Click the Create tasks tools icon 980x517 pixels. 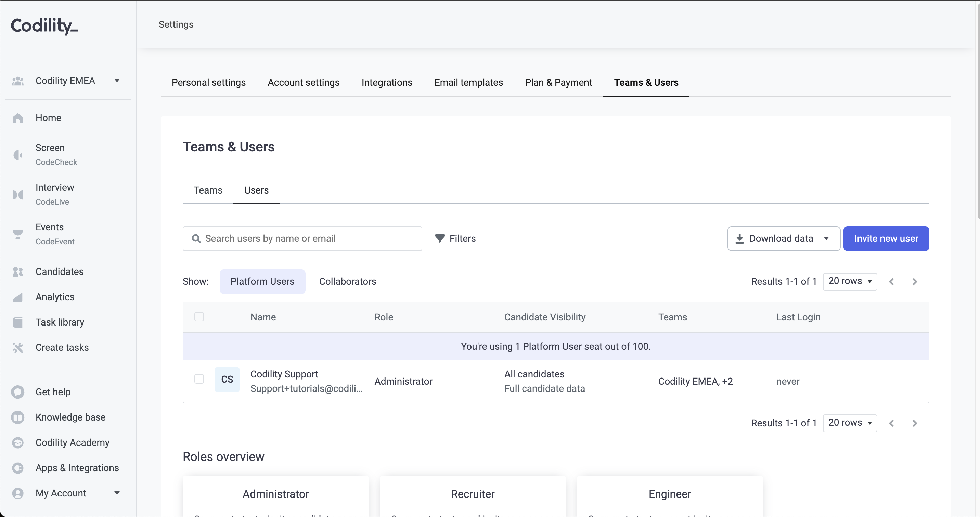pyautogui.click(x=18, y=347)
